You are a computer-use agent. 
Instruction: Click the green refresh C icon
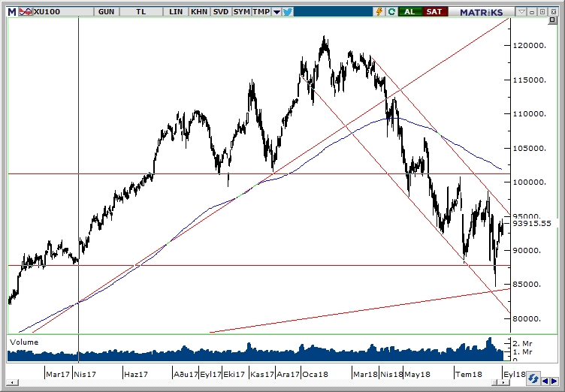click(391, 12)
